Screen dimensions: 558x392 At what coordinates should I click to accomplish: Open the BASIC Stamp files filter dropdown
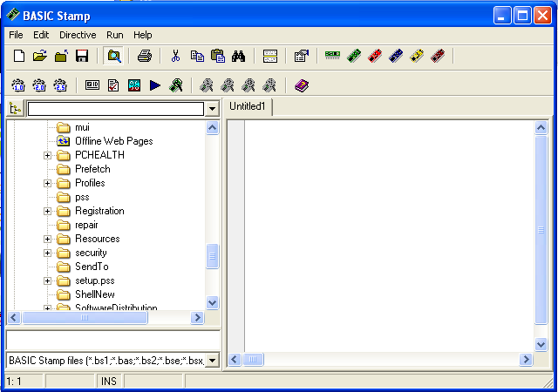tap(212, 361)
